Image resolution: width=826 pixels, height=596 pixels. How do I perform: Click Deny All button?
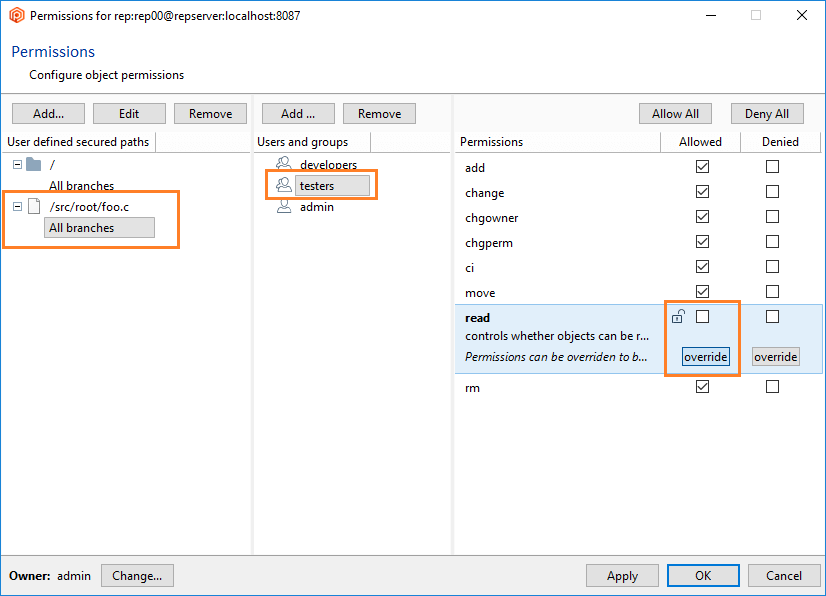point(767,113)
